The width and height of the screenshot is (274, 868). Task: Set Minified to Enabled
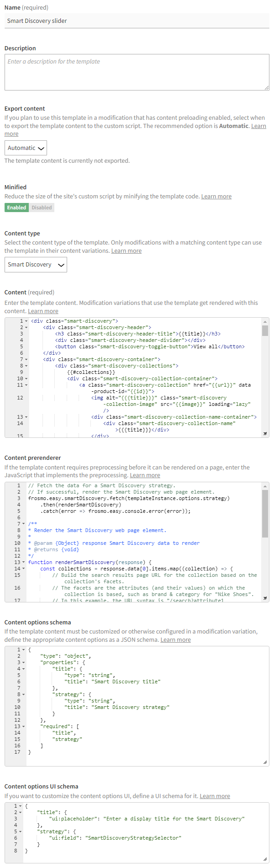point(16,208)
